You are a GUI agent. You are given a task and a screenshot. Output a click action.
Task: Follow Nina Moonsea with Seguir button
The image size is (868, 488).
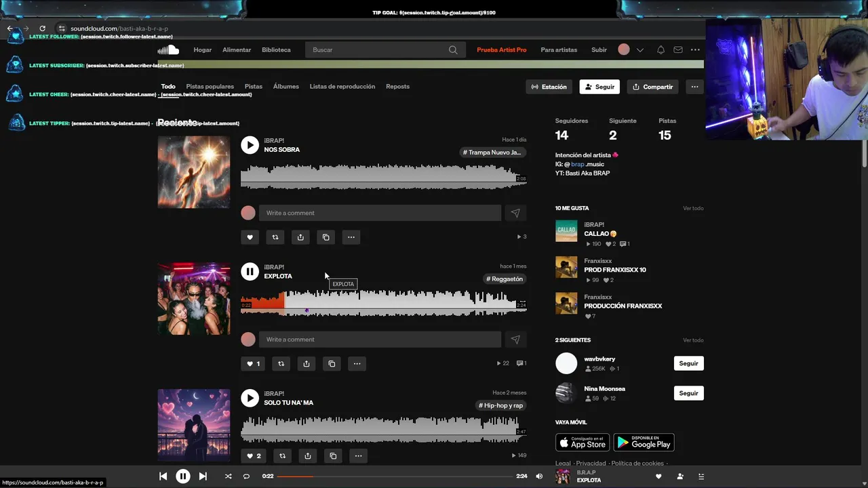689,393
